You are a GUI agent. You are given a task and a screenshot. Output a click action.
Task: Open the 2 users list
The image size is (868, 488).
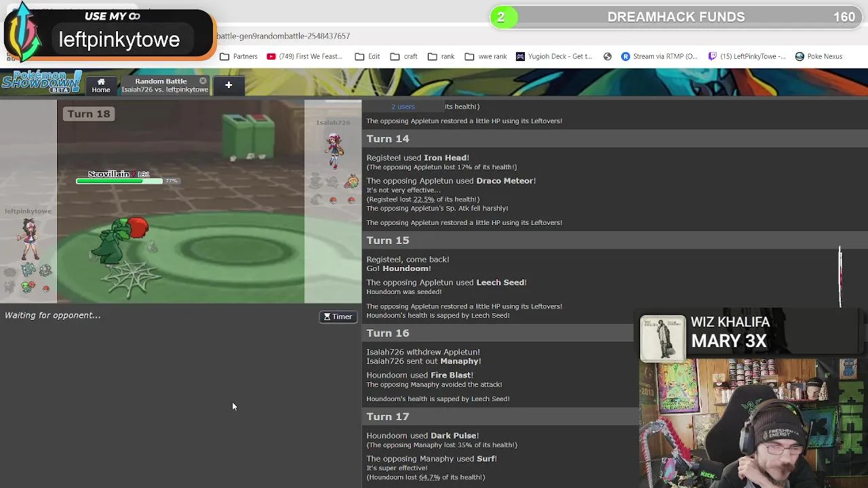[x=403, y=106]
